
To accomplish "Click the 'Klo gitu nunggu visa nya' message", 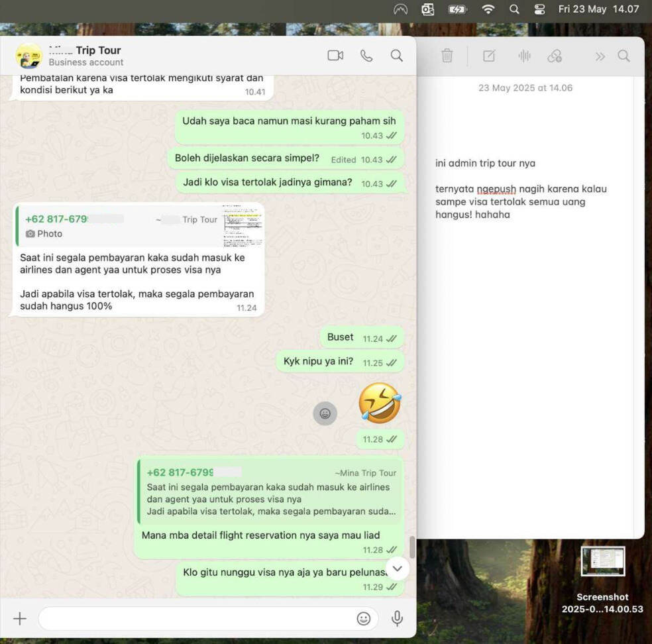I will [290, 578].
